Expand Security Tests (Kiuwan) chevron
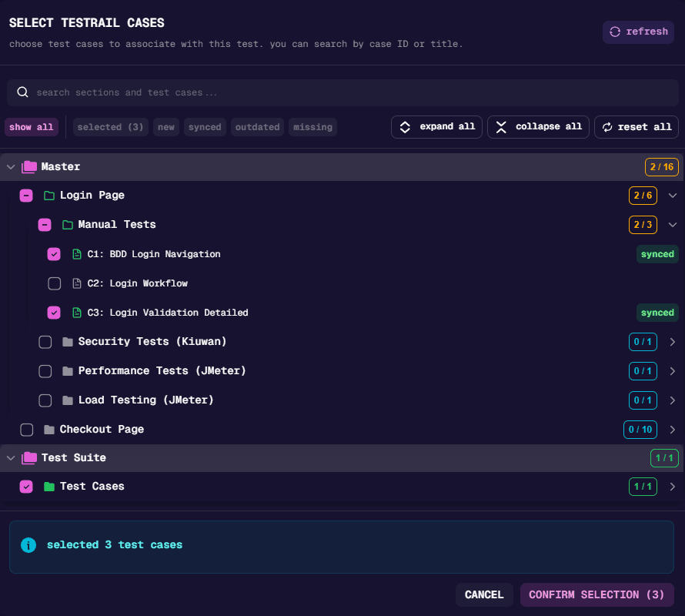Viewport: 685px width, 616px height. tap(673, 342)
